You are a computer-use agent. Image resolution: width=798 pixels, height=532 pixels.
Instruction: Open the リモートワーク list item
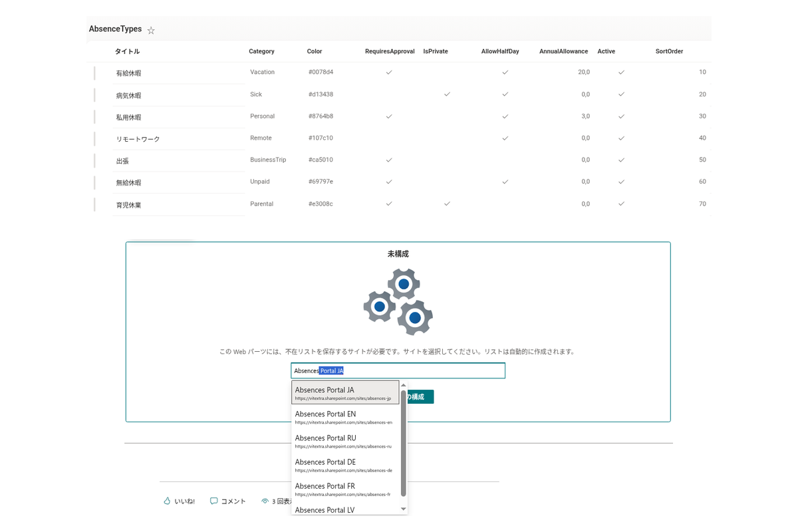point(138,139)
